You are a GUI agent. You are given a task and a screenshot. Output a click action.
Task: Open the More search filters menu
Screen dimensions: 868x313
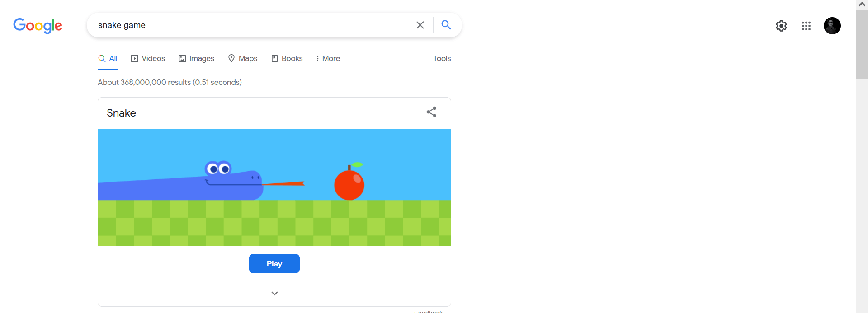[x=328, y=58]
